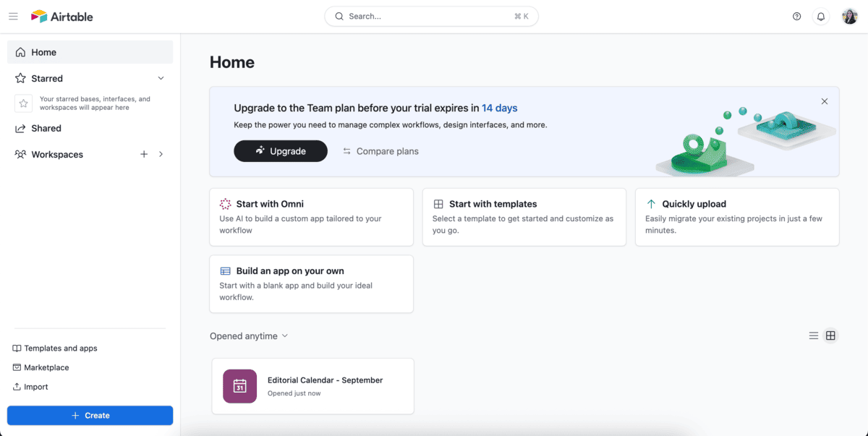Viewport: 868px width, 436px height.
Task: Click the Search input field
Action: (x=431, y=16)
